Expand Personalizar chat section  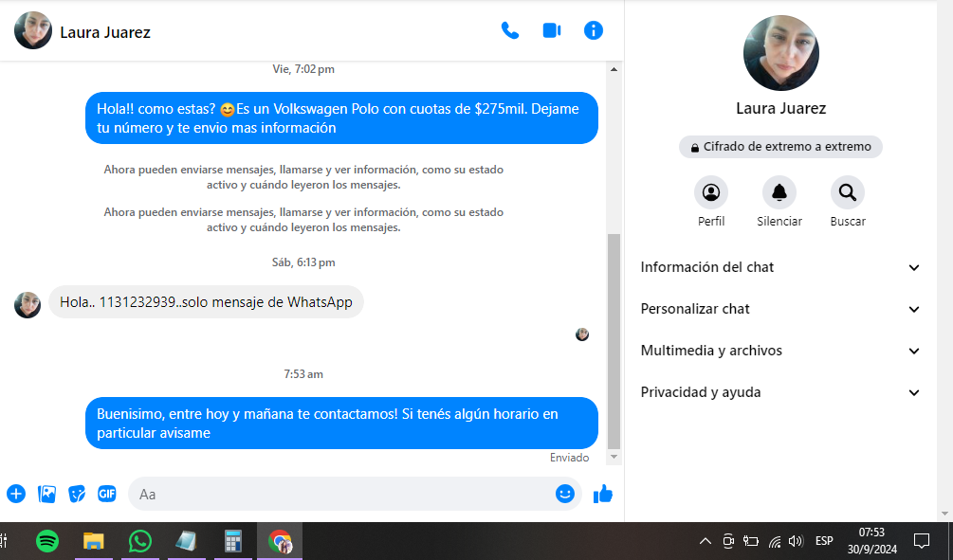tap(780, 309)
